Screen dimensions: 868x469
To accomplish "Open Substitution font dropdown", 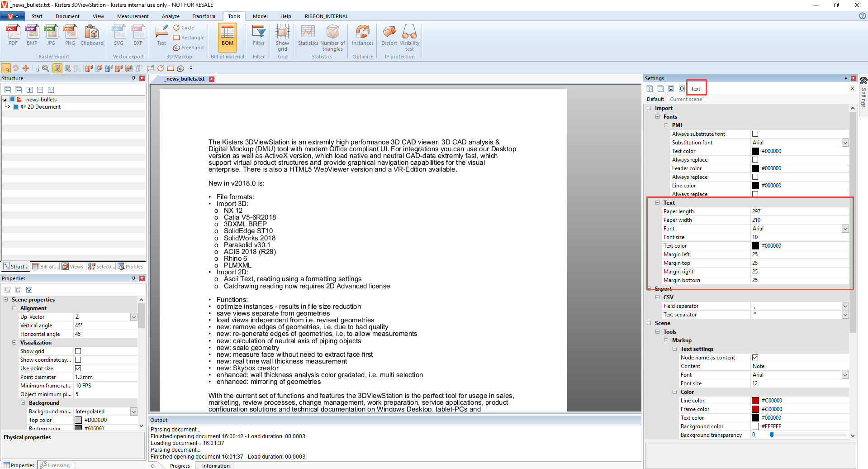I will pos(845,143).
